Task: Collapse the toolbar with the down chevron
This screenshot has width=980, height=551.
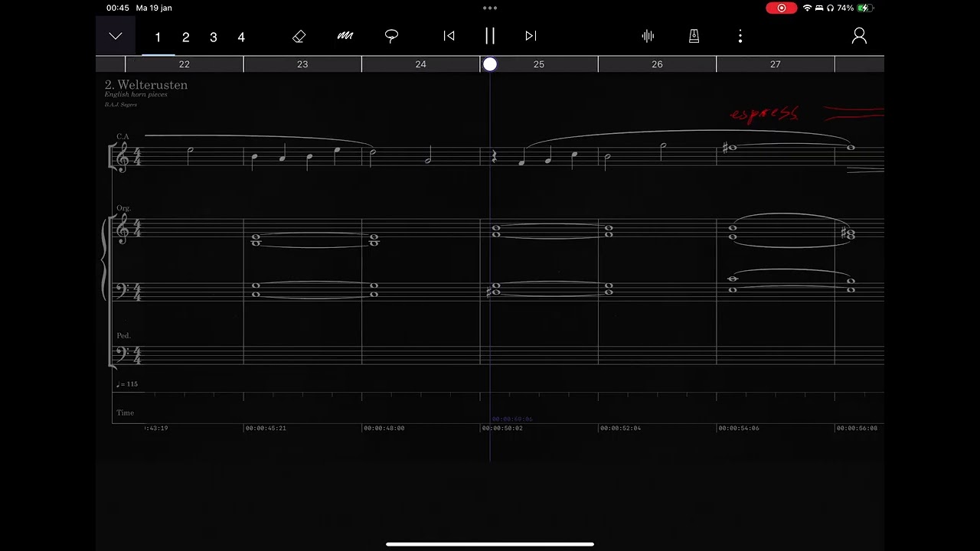Action: tap(116, 36)
